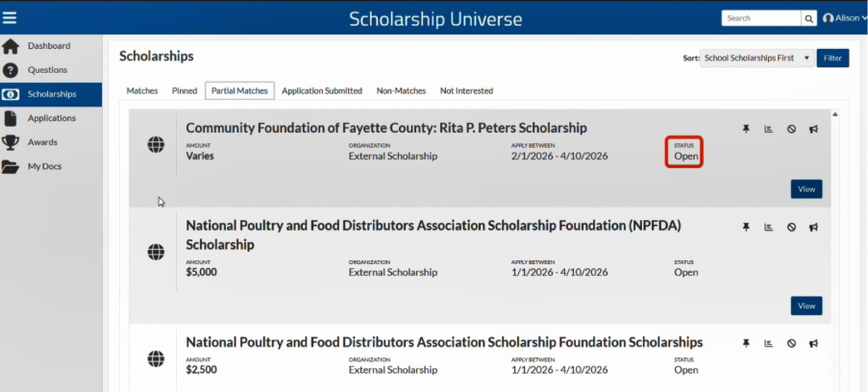The height and width of the screenshot is (392, 868).
Task: Click the search magnifier icon
Action: click(x=808, y=18)
